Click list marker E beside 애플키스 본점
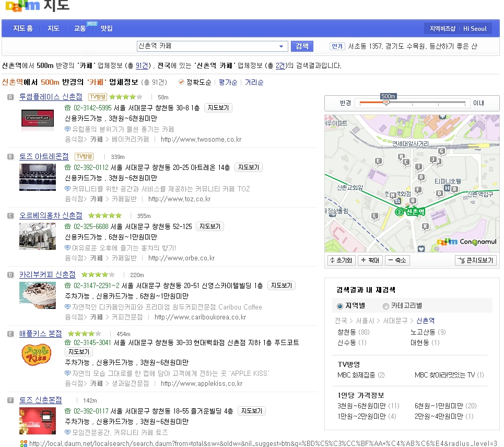 (x=10, y=334)
